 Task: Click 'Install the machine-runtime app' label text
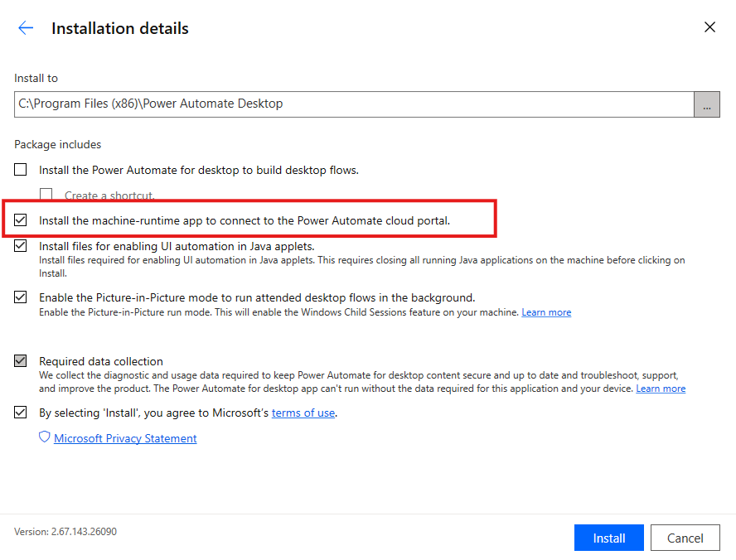click(x=244, y=220)
